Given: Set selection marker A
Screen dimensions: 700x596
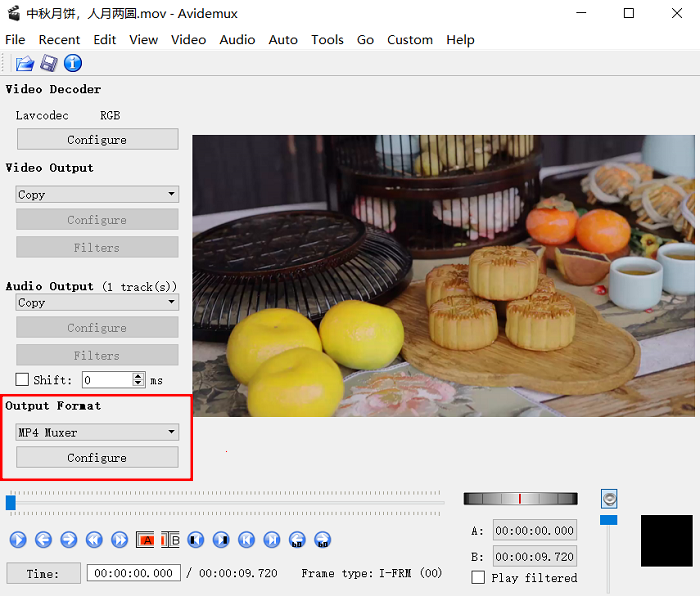Looking at the screenshot, I should (x=145, y=540).
